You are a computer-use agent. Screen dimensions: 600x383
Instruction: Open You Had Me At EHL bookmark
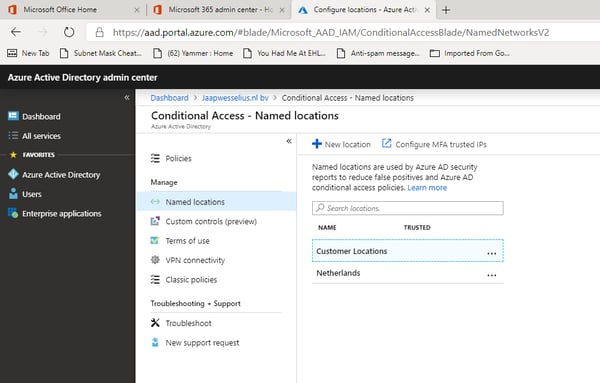click(x=284, y=53)
